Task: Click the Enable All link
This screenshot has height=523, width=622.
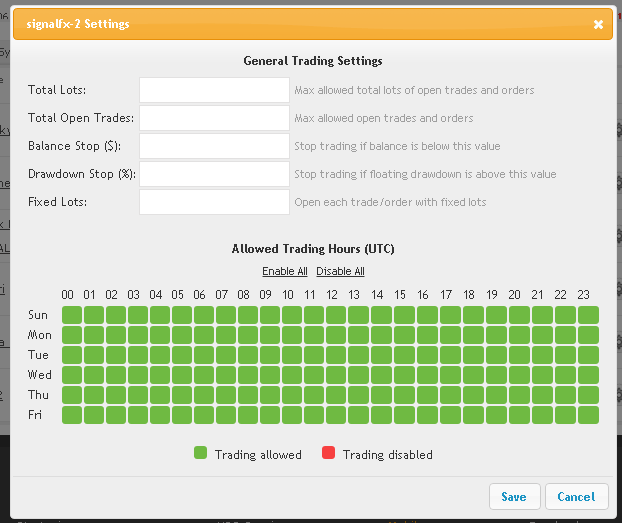Action: 285,271
